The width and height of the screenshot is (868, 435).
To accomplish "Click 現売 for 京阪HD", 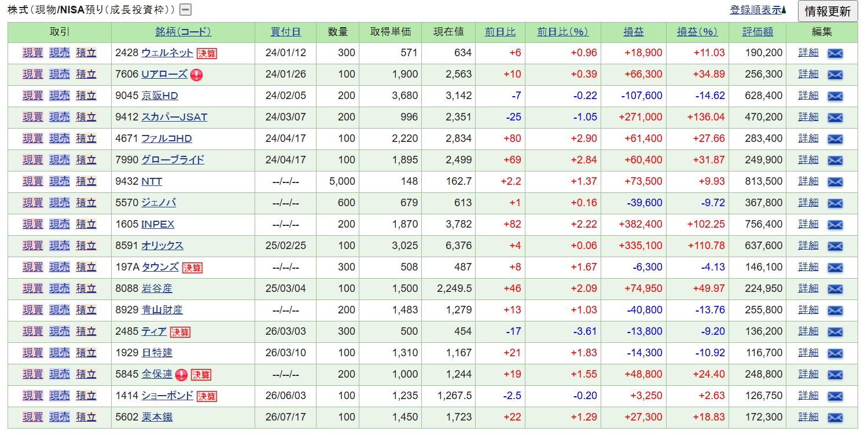I will [x=60, y=96].
